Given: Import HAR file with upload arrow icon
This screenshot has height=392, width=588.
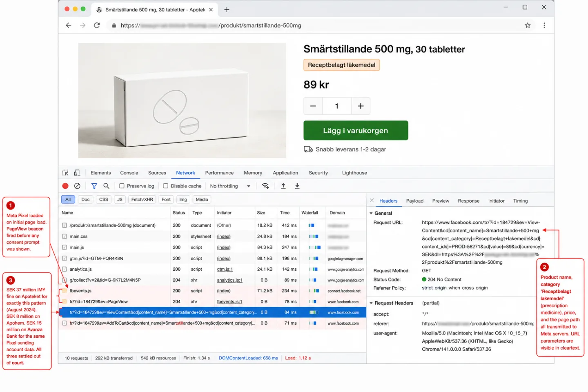Looking at the screenshot, I should [283, 186].
